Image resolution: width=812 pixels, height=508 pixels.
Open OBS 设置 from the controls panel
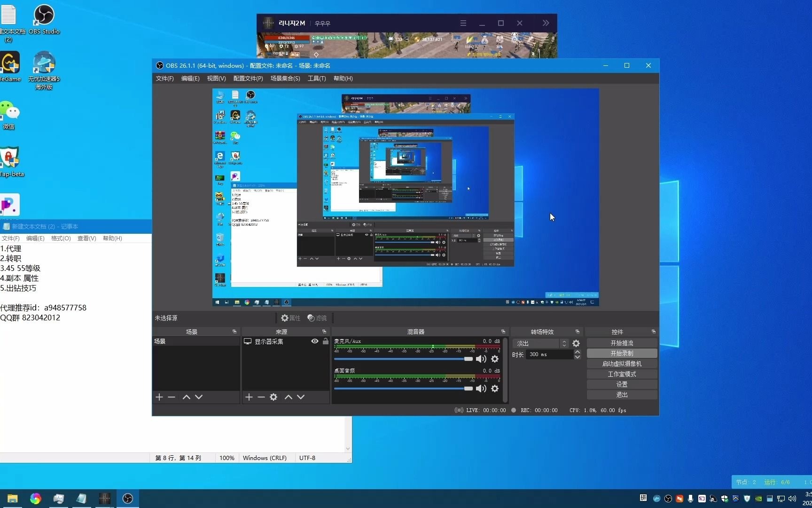pos(622,384)
